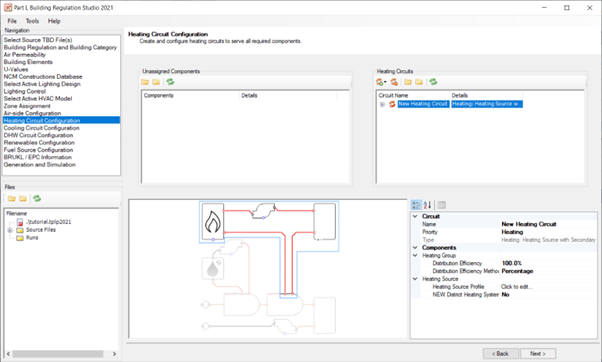
Task: Select NCM Constructions Database in navigation
Action: [43, 77]
